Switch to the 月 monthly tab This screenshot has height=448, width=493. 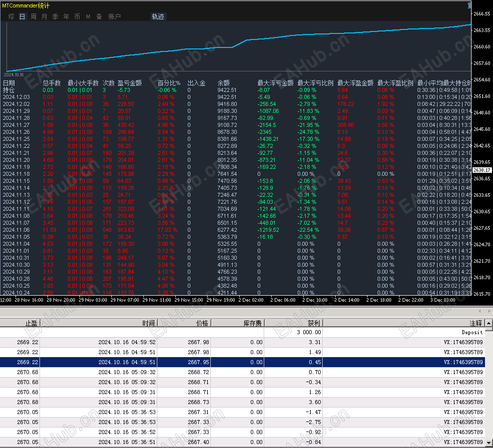[x=44, y=16]
